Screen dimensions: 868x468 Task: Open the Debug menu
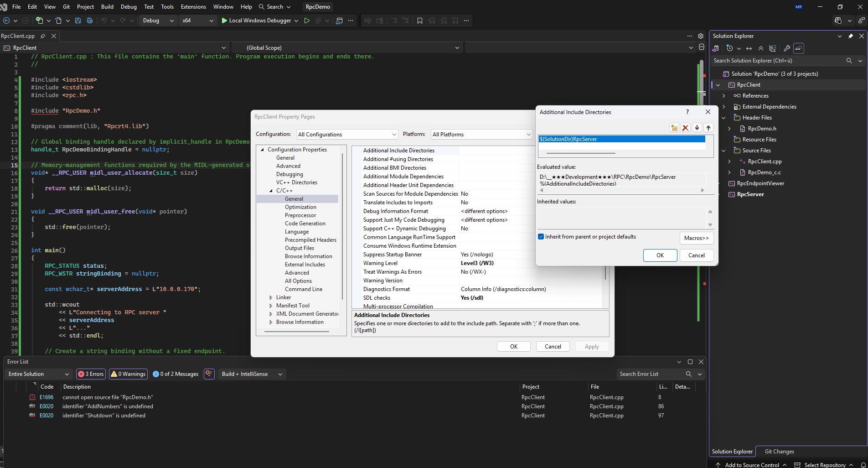pos(129,7)
